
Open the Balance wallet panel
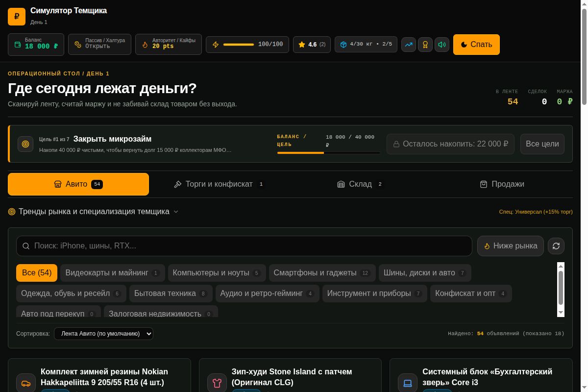point(36,44)
